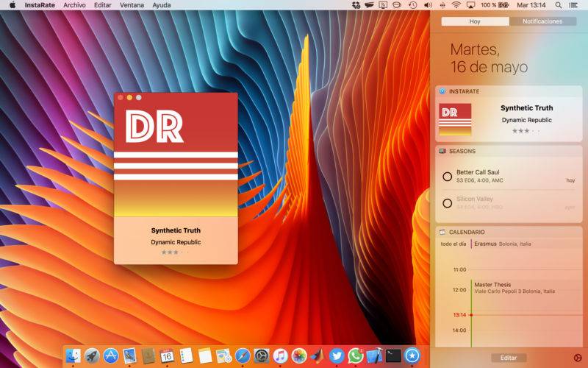Click Dynamic Republic artist in widget
The image size is (588, 368).
[526, 120]
